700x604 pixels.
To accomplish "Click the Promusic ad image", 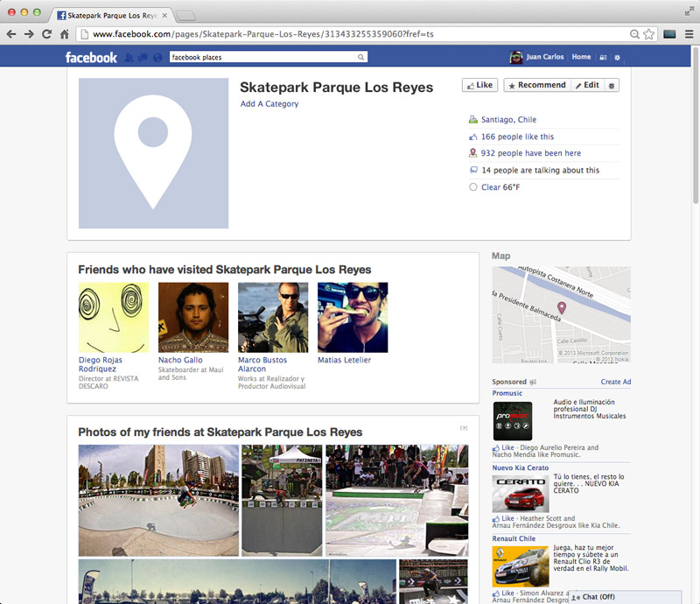I will click(x=513, y=421).
